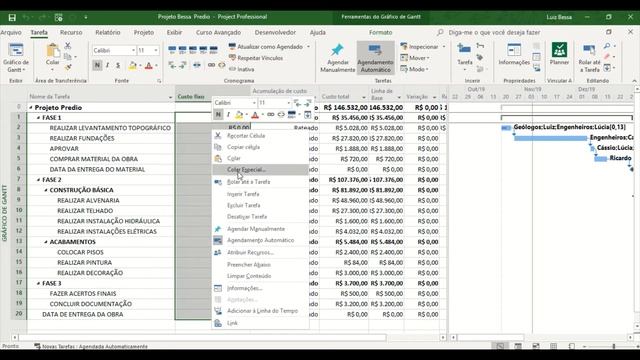Click the mini toolbar font color icon
Image resolution: width=640 pixels, height=360 pixels.
click(255, 115)
